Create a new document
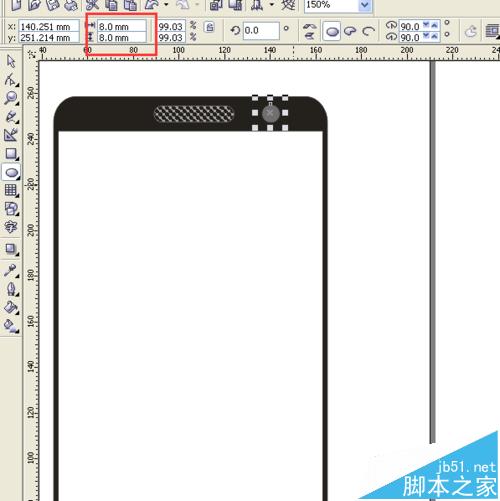Image resolution: width=500 pixels, height=501 pixels. click(x=16, y=5)
